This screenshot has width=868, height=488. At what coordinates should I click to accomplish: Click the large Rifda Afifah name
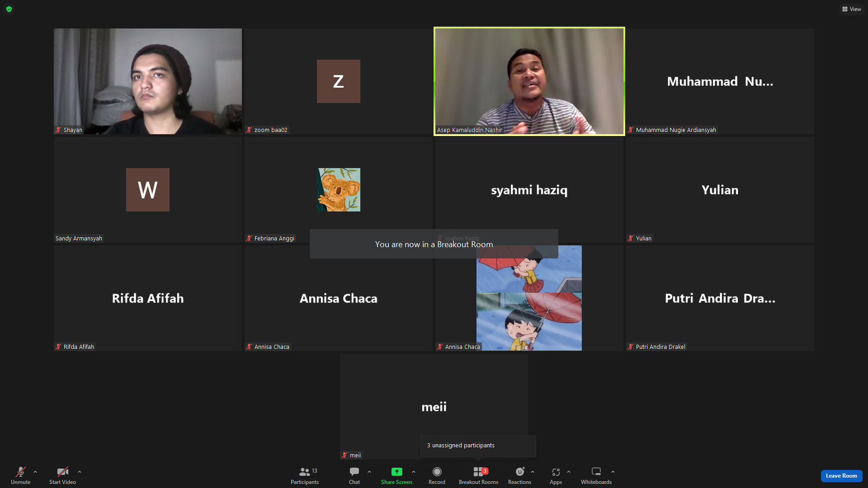(148, 298)
